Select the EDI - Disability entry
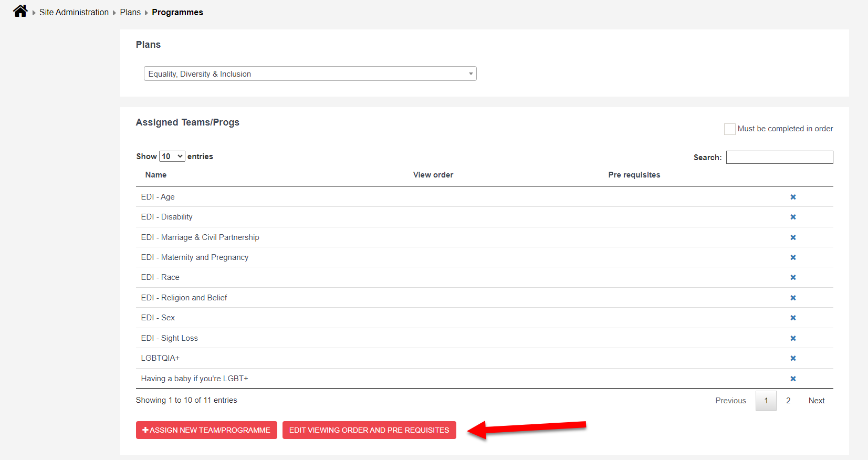The height and width of the screenshot is (460, 868). click(166, 217)
